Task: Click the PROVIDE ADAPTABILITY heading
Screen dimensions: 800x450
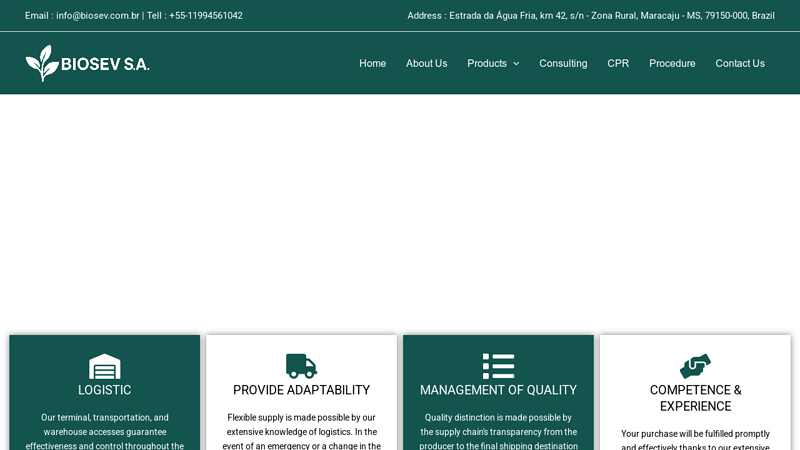Action: pos(301,390)
